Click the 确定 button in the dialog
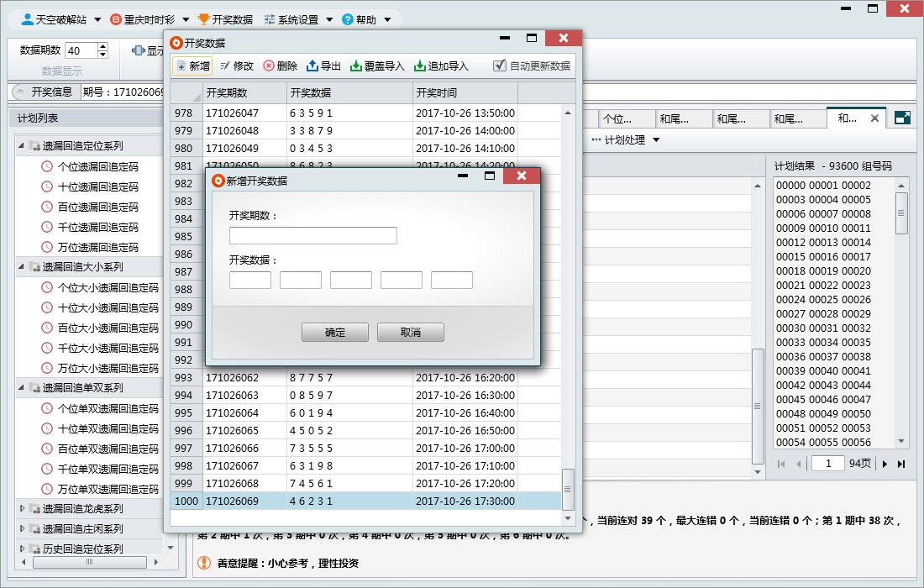Image resolution: width=924 pixels, height=588 pixels. (x=335, y=333)
